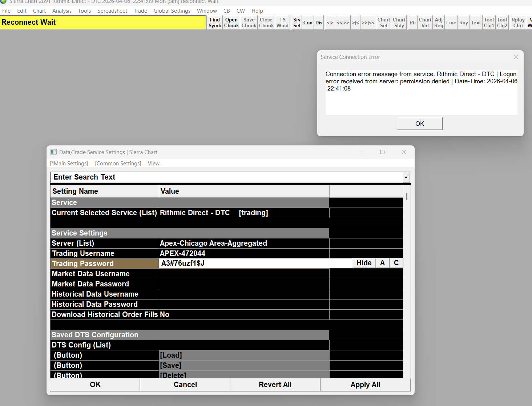Image resolution: width=532 pixels, height=406 pixels.
Task: Open the Window menu
Action: point(207,11)
